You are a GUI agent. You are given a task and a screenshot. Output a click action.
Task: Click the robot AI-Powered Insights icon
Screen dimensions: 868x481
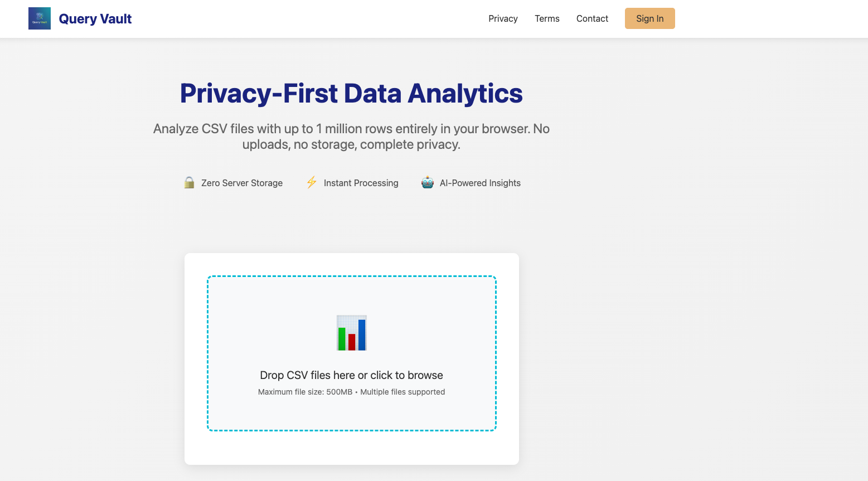tap(427, 182)
